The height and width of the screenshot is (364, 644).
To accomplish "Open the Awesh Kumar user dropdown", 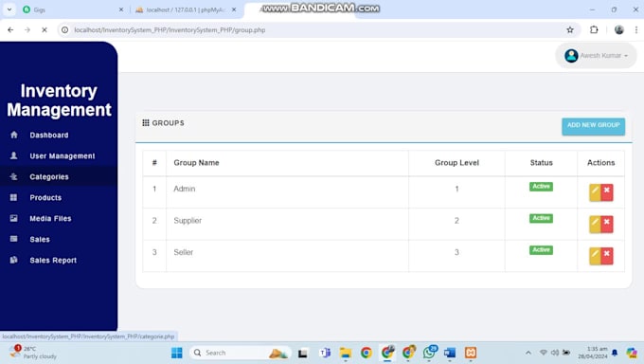I will pos(596,56).
